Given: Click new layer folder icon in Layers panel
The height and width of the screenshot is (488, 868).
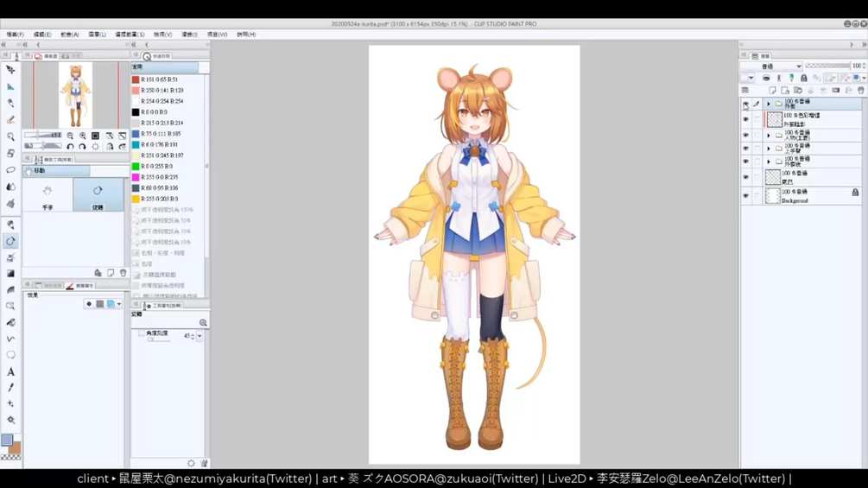Looking at the screenshot, I should tap(798, 90).
